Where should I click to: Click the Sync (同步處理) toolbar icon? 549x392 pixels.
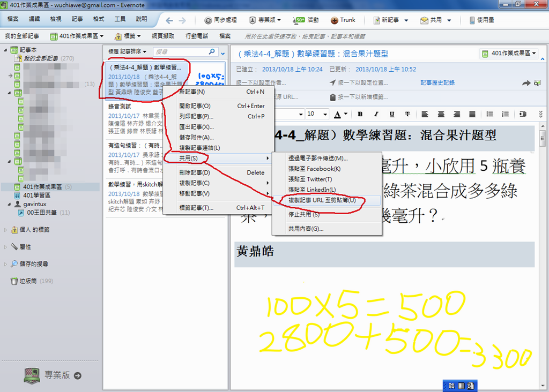coord(208,20)
